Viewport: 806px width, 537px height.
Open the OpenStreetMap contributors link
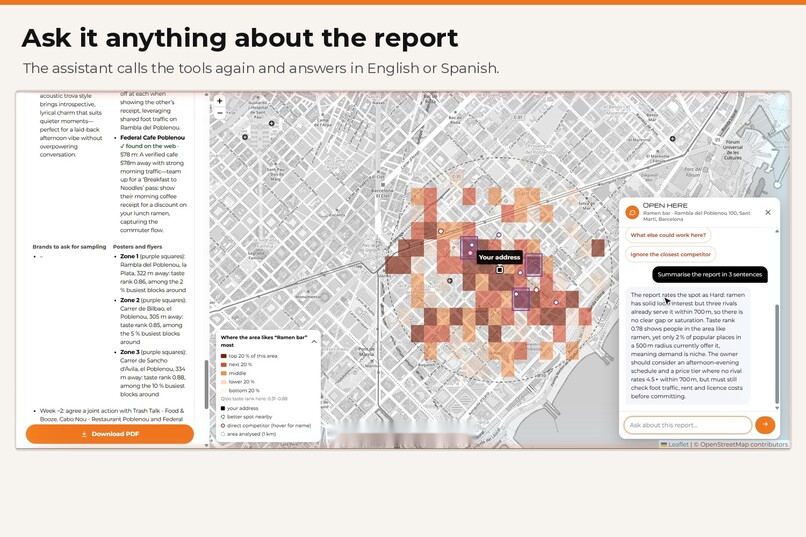(744, 445)
